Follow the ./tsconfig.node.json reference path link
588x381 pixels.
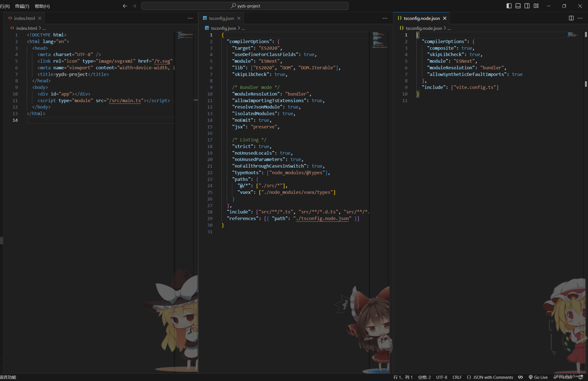tap(322, 218)
